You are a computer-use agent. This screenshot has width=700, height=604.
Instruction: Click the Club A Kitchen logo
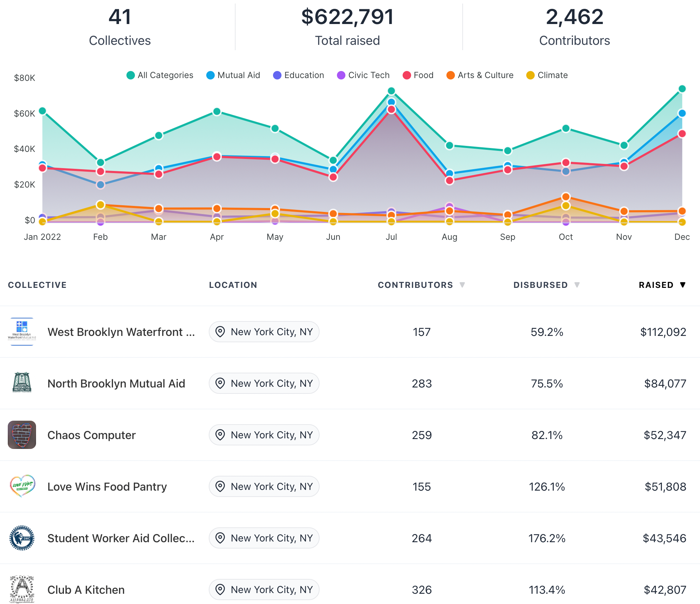[x=22, y=589]
